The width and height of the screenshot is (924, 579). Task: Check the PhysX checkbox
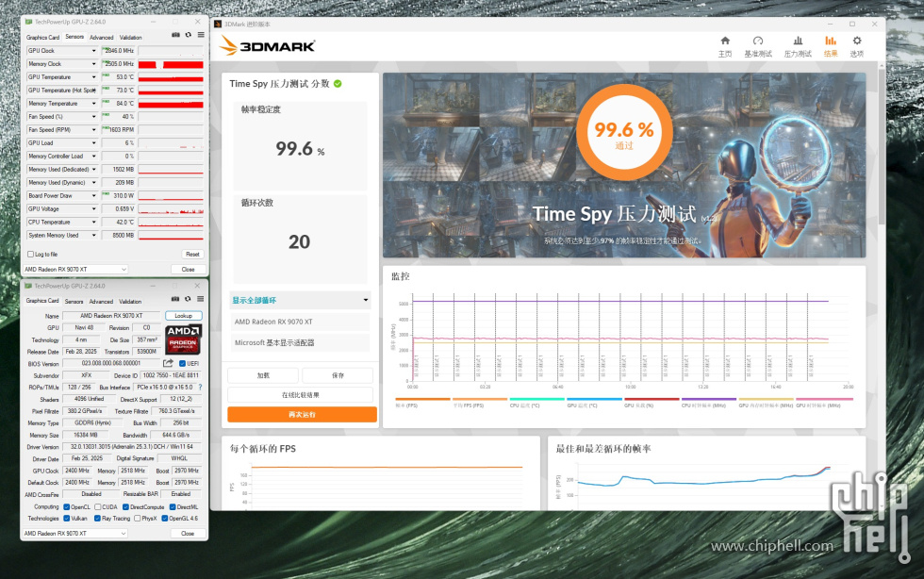point(138,519)
